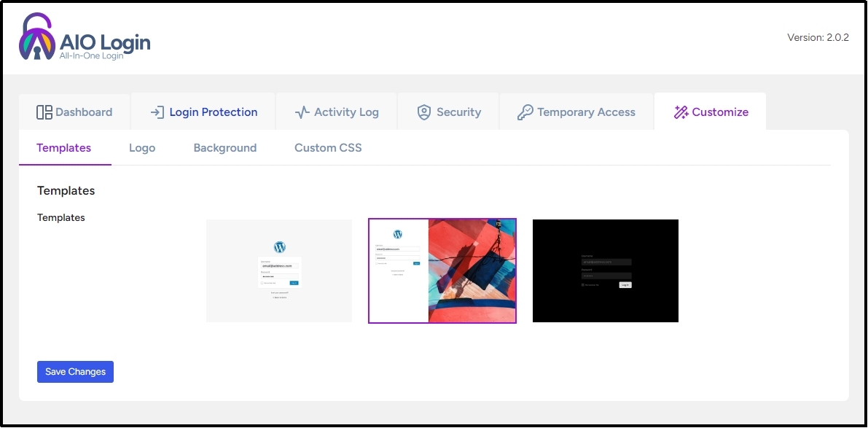The image size is (868, 428).
Task: Switch to the Custom CSS sub-tab
Action: [327, 147]
